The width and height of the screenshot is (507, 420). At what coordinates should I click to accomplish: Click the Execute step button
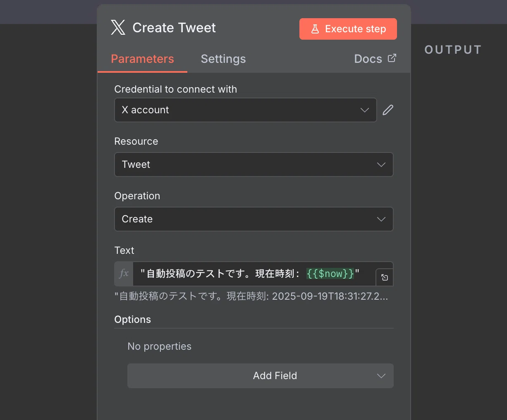coord(348,29)
